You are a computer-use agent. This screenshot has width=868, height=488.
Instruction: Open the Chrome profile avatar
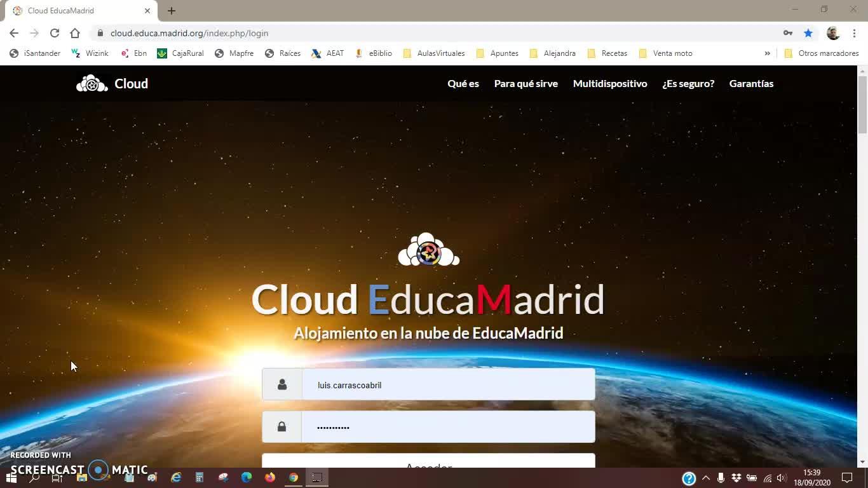pyautogui.click(x=833, y=33)
